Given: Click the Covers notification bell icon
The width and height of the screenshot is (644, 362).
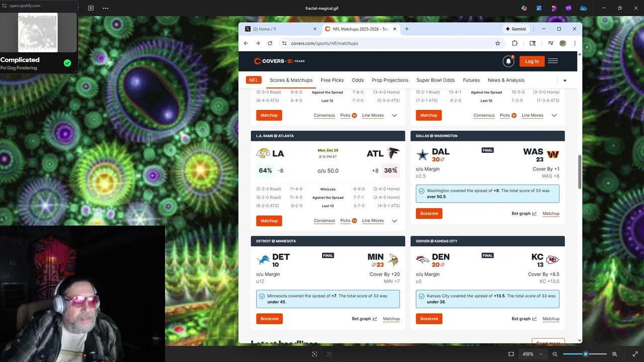Looking at the screenshot, I should tap(508, 61).
